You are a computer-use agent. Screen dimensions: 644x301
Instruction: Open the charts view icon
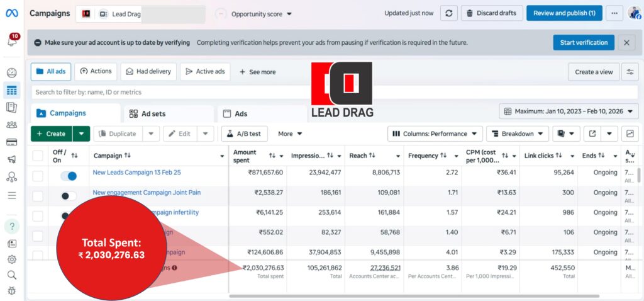click(630, 133)
